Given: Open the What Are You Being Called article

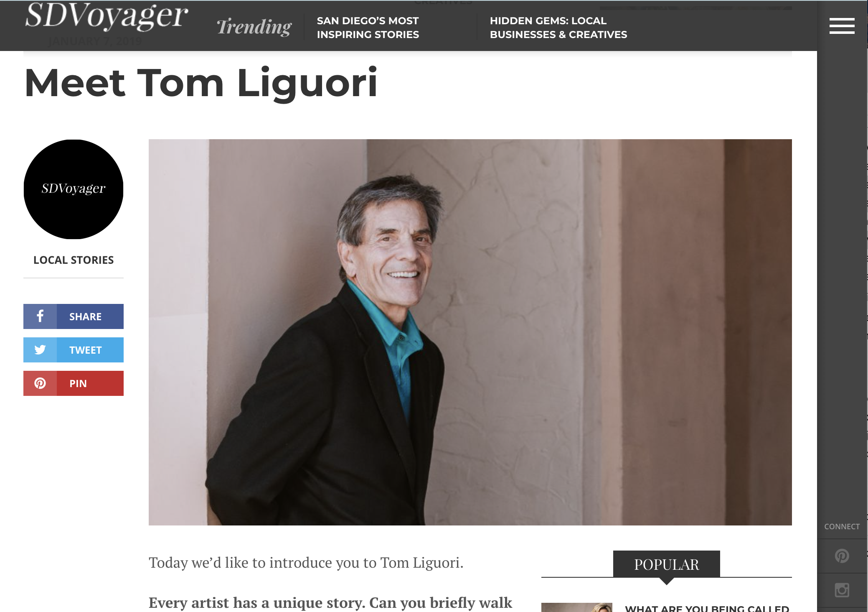Looking at the screenshot, I should [707, 608].
